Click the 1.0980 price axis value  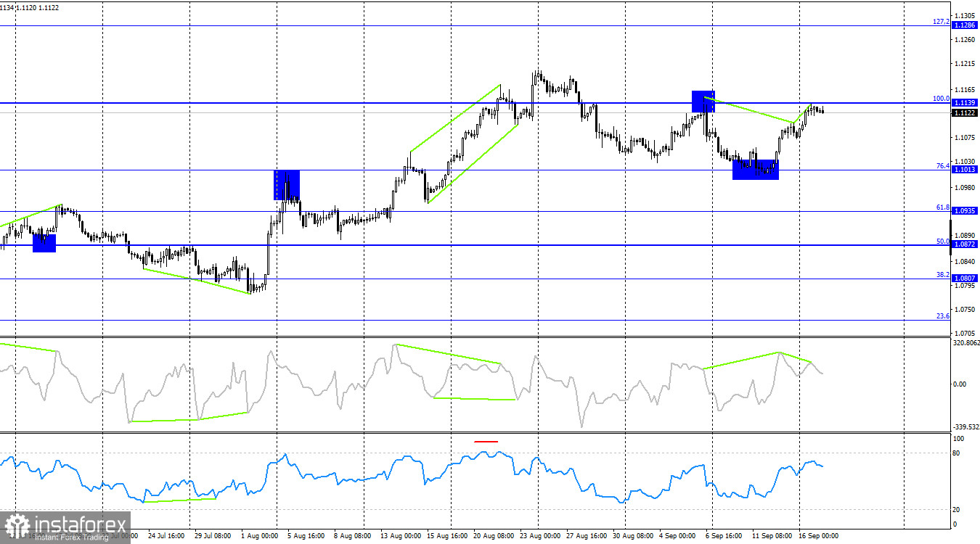click(965, 187)
